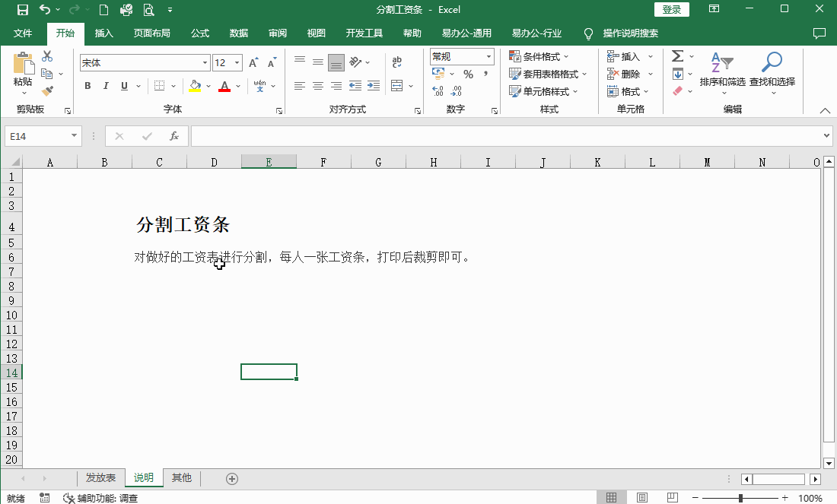This screenshot has height=504, width=837.
Task: Toggle italic formatting
Action: click(x=106, y=86)
